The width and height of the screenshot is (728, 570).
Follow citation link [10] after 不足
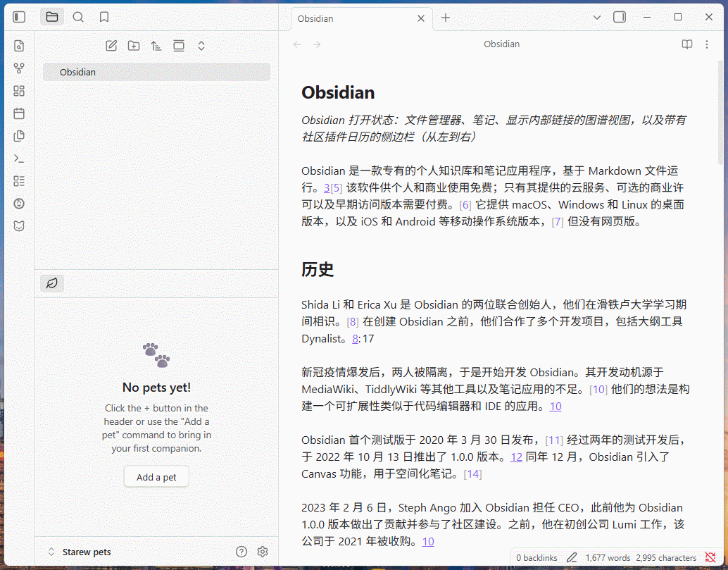point(598,390)
